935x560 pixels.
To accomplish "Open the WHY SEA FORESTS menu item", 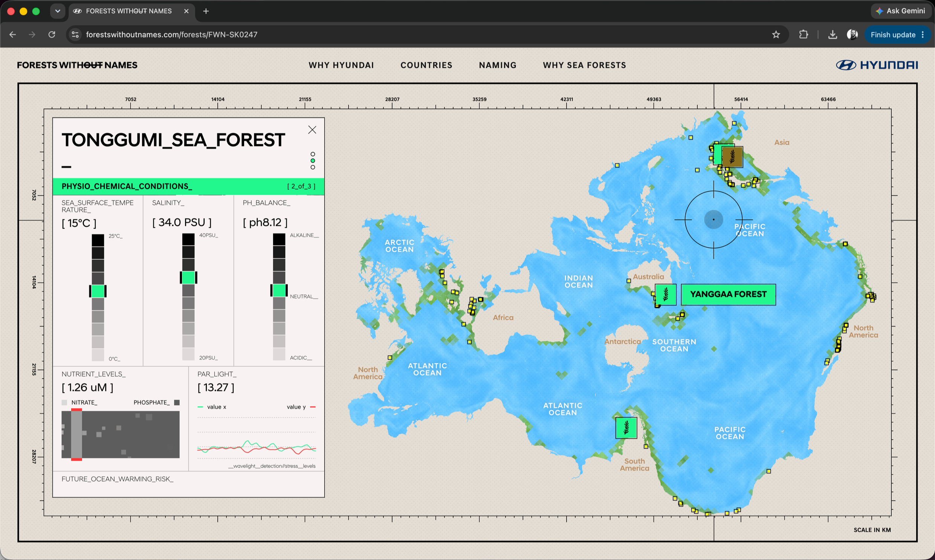I will [584, 65].
